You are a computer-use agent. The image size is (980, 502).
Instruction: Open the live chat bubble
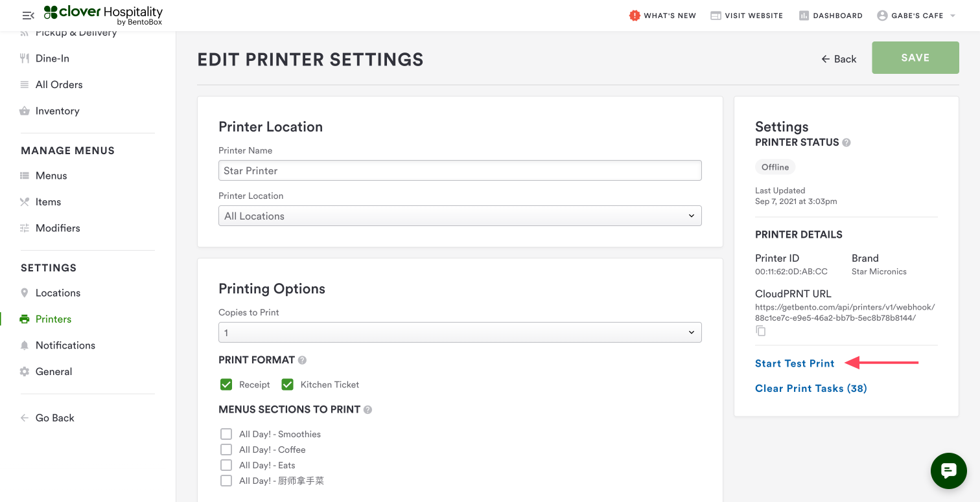pyautogui.click(x=948, y=470)
